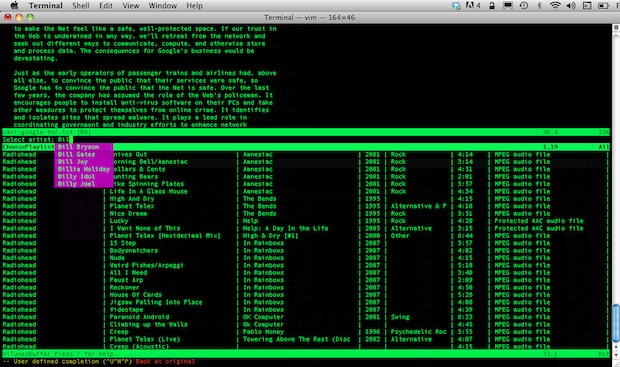The height and width of the screenshot is (367, 620).
Task: Click Towering Above The Rest album cell
Action: click(297, 339)
